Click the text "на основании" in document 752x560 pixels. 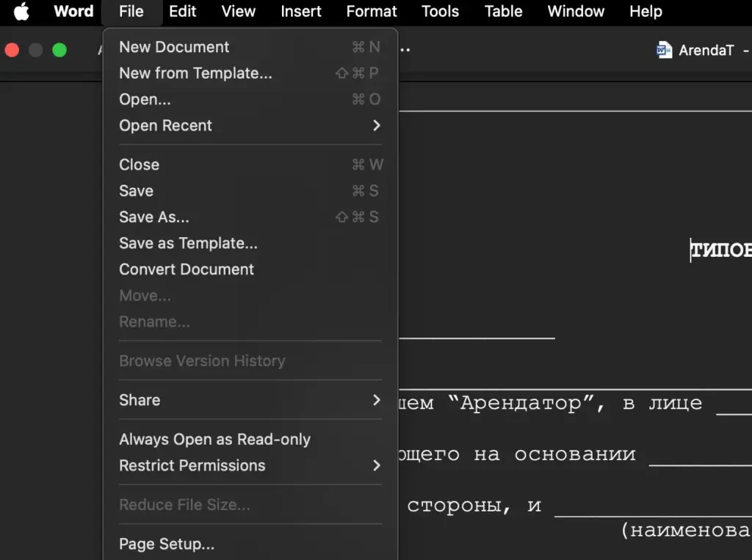(554, 454)
